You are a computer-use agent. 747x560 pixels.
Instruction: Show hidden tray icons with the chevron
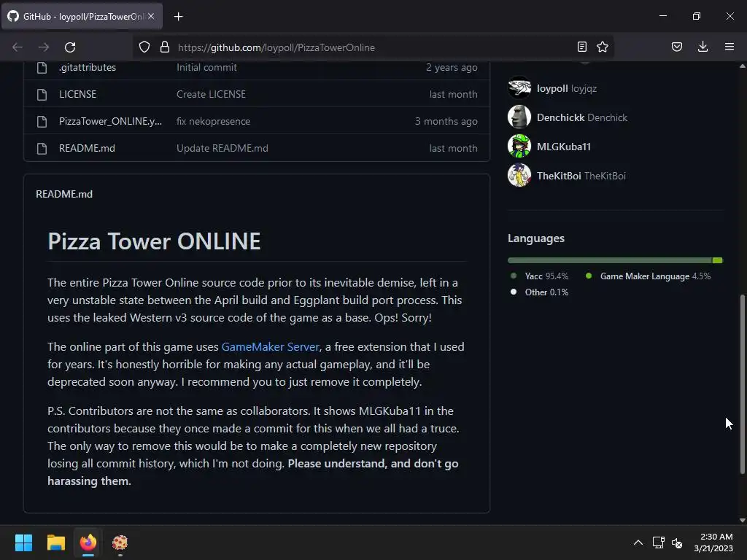(x=638, y=542)
